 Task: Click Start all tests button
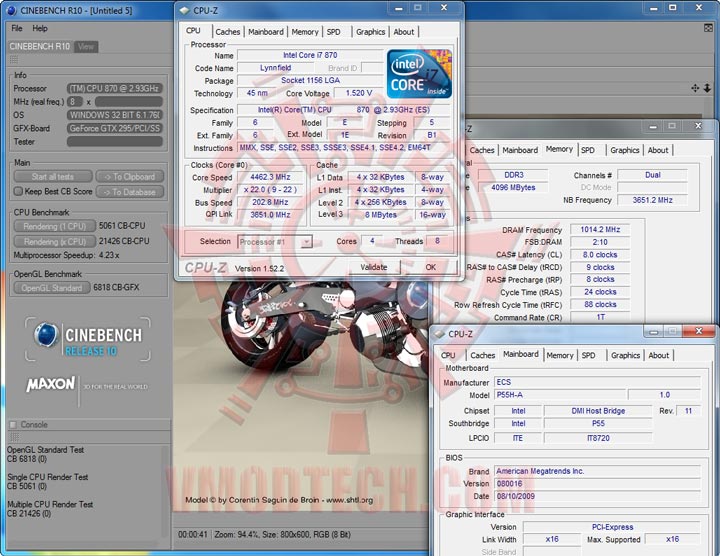(53, 177)
